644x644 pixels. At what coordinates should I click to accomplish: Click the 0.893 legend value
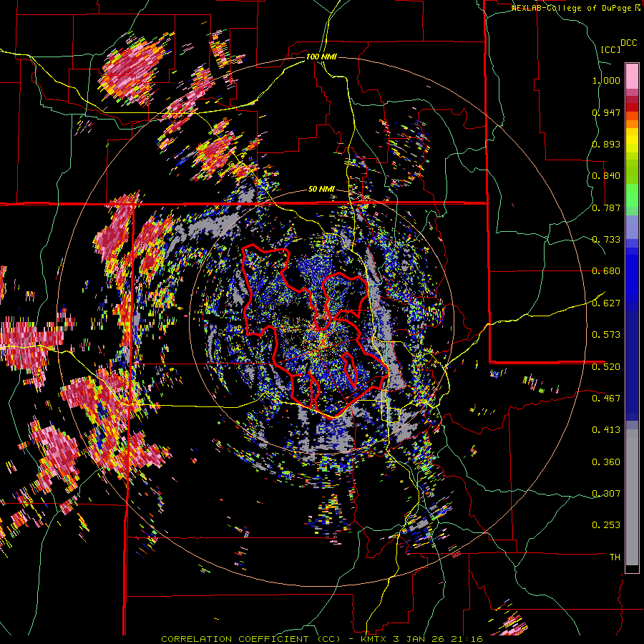coord(606,144)
